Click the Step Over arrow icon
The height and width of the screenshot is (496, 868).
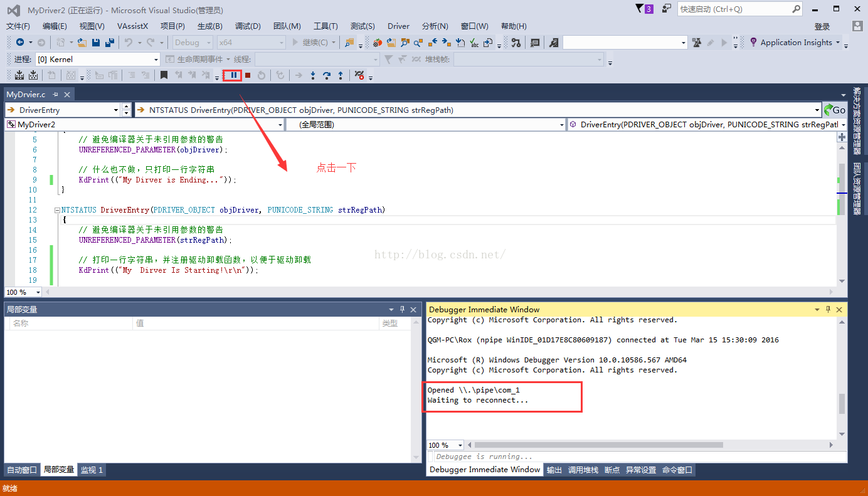[327, 75]
